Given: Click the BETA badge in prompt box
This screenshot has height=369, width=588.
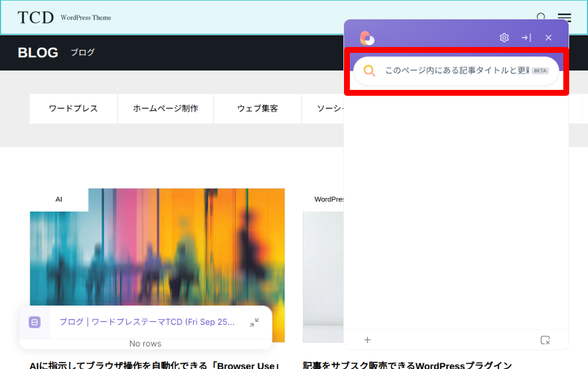Looking at the screenshot, I should tap(540, 71).
